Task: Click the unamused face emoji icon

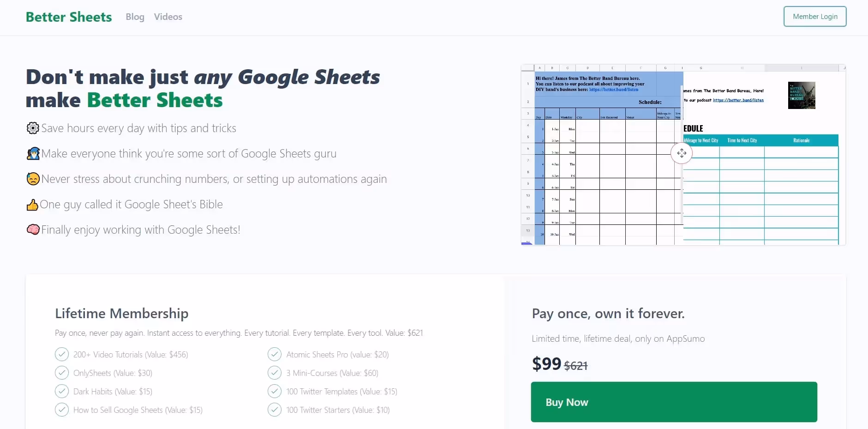Action: [x=32, y=179]
